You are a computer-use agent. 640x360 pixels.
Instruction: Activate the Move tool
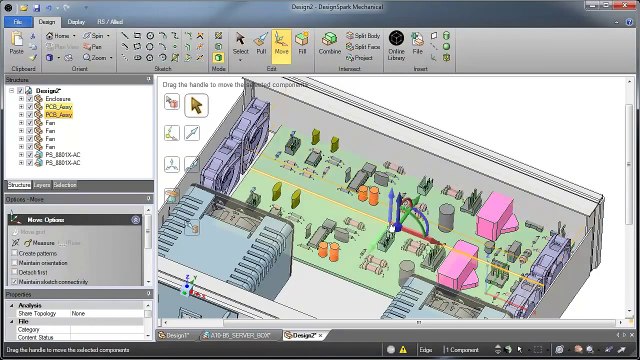(281, 47)
